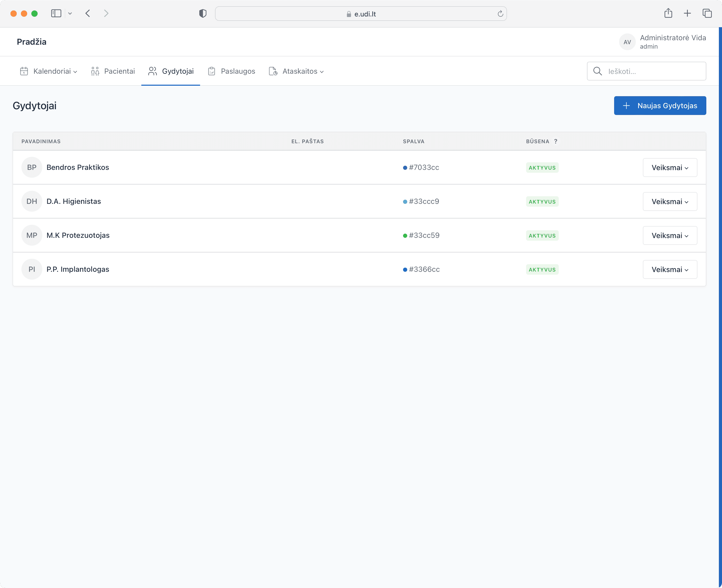
Task: Click the PAVADINIMAS column header
Action: pyautogui.click(x=41, y=141)
